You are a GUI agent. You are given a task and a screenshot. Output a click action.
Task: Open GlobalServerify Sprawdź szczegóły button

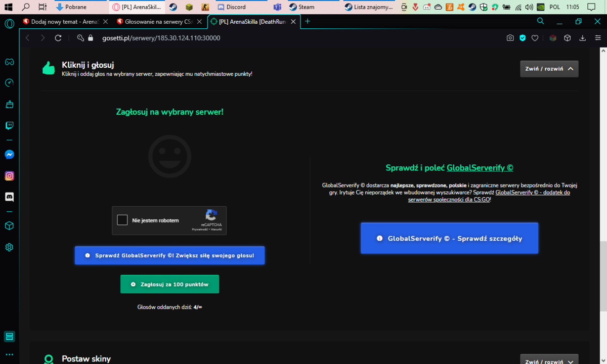click(449, 238)
